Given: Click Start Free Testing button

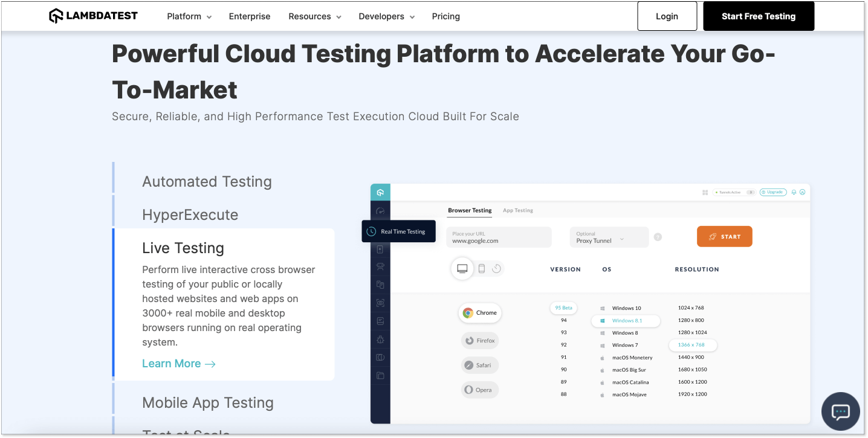Looking at the screenshot, I should pos(759,16).
